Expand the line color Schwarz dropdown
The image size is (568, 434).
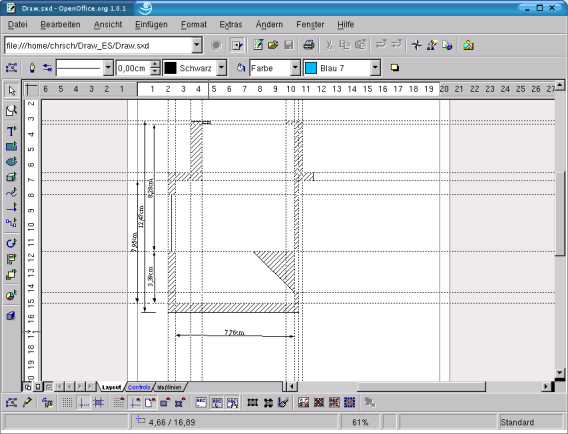(x=222, y=68)
